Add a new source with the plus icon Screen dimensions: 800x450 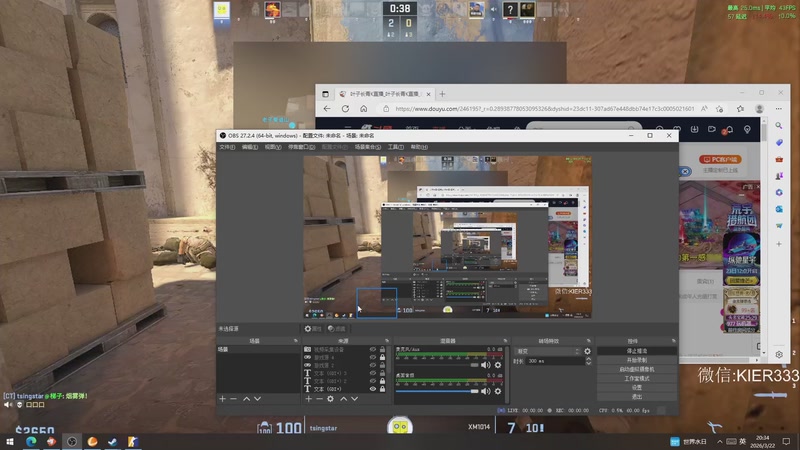(x=308, y=398)
